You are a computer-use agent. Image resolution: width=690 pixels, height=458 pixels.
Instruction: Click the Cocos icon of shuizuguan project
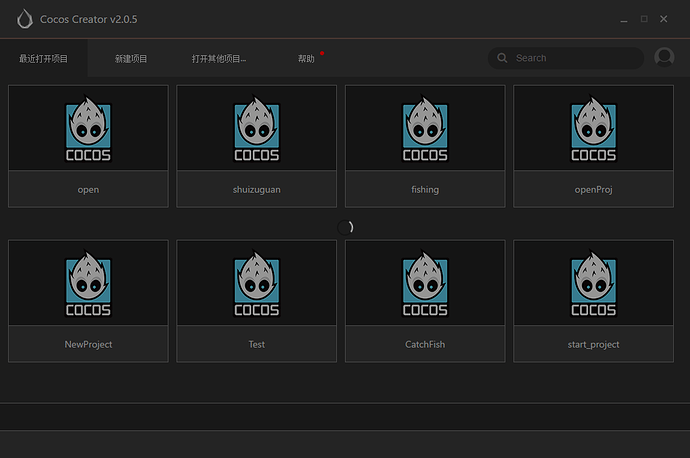257,128
